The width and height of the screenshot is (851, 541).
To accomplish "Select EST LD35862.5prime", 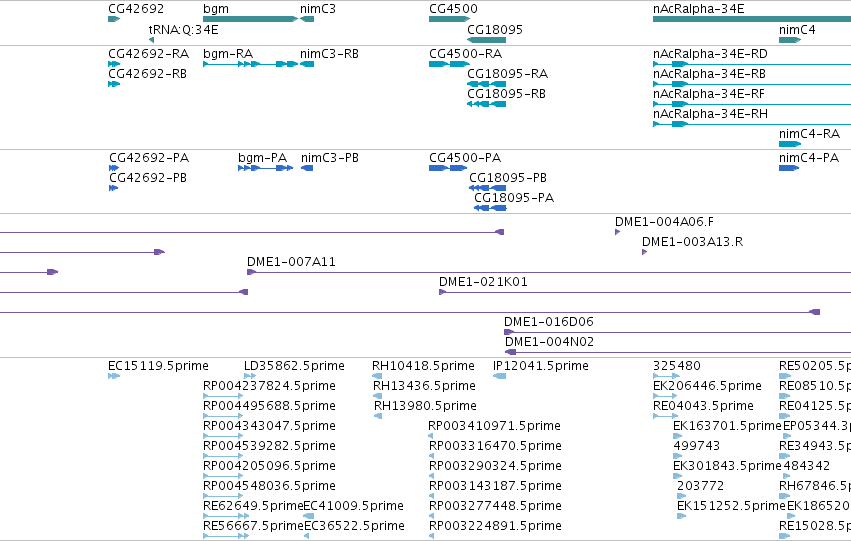I will tap(294, 366).
